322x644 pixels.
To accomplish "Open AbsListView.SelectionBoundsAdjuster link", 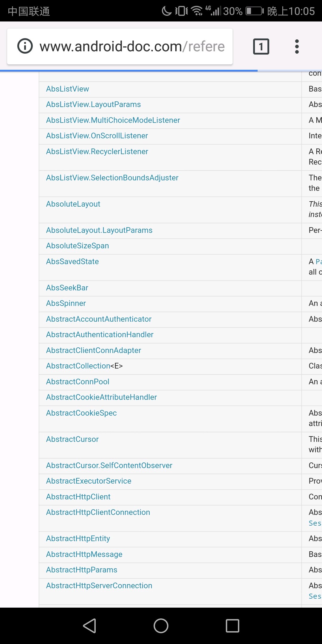I will [x=112, y=178].
